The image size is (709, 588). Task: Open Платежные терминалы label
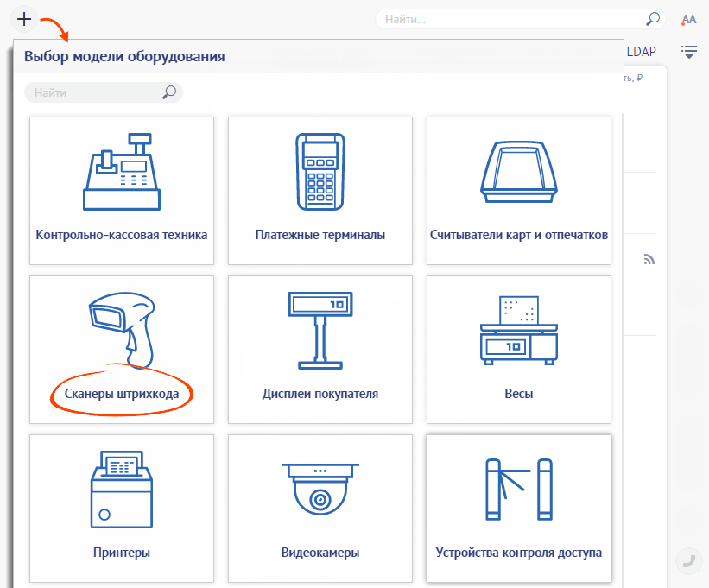[x=320, y=235]
